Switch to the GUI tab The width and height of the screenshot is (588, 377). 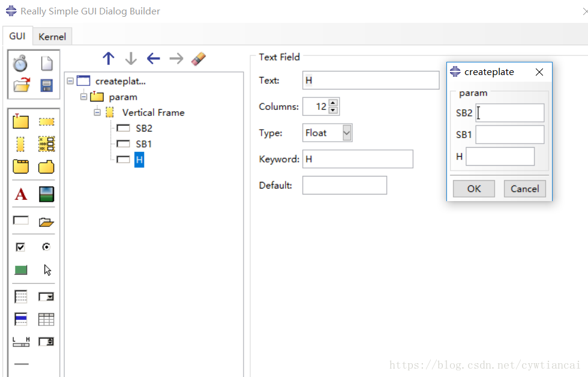(x=17, y=36)
